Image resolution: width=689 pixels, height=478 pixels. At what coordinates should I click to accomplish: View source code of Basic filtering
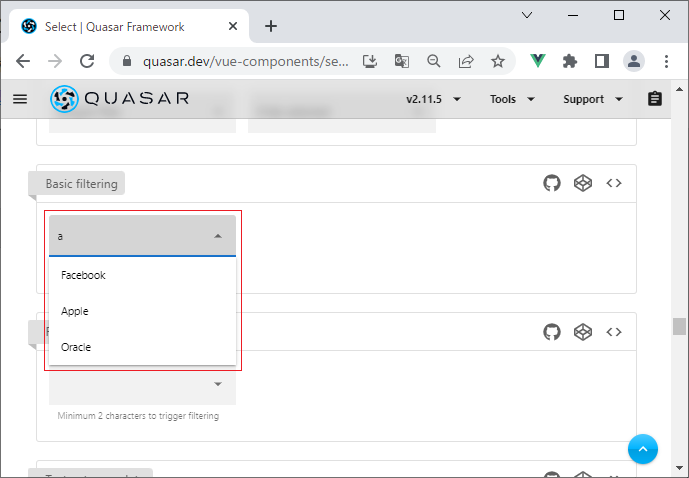click(614, 183)
